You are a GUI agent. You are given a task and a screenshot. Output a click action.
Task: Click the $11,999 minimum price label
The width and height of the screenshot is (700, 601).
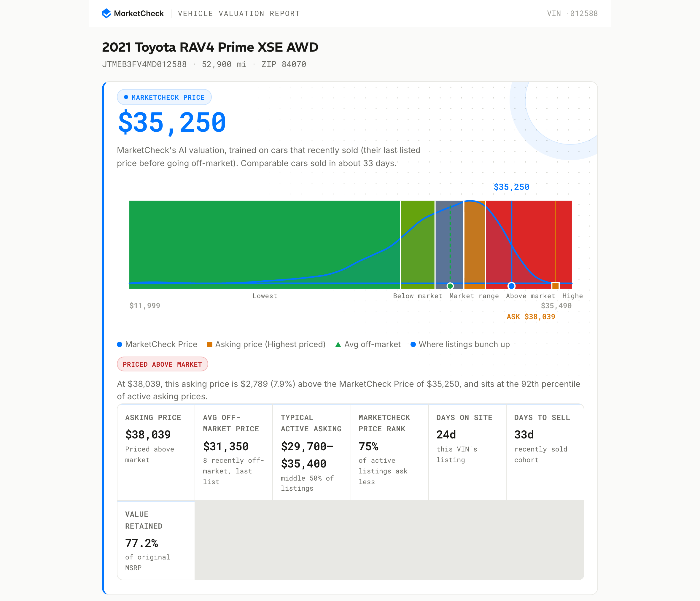pos(145,306)
